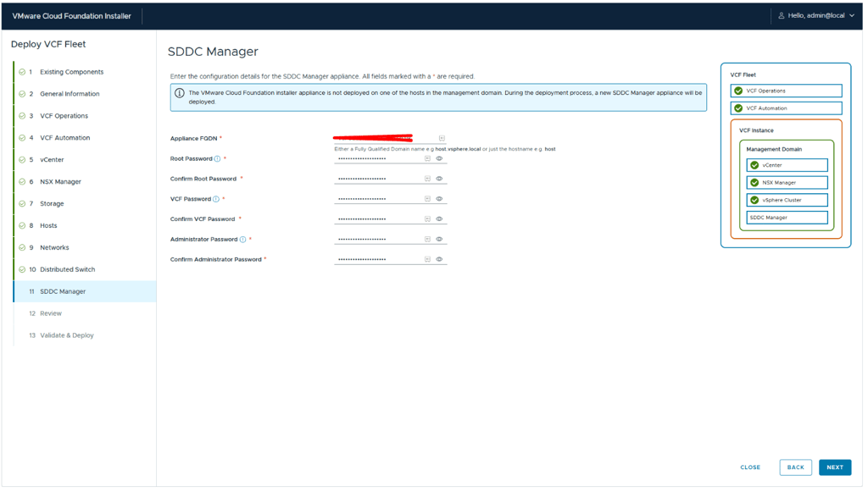Viewport: 868px width, 492px height.
Task: Click autofill icon in VCF Password field
Action: pyautogui.click(x=427, y=199)
